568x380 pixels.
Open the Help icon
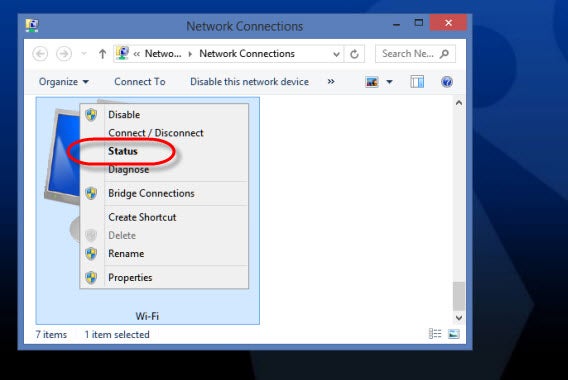click(447, 82)
